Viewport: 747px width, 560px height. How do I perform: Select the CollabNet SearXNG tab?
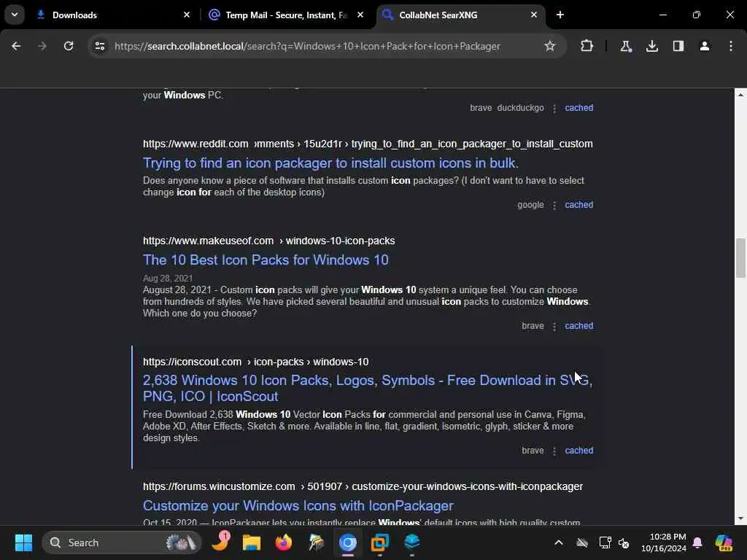tap(460, 15)
